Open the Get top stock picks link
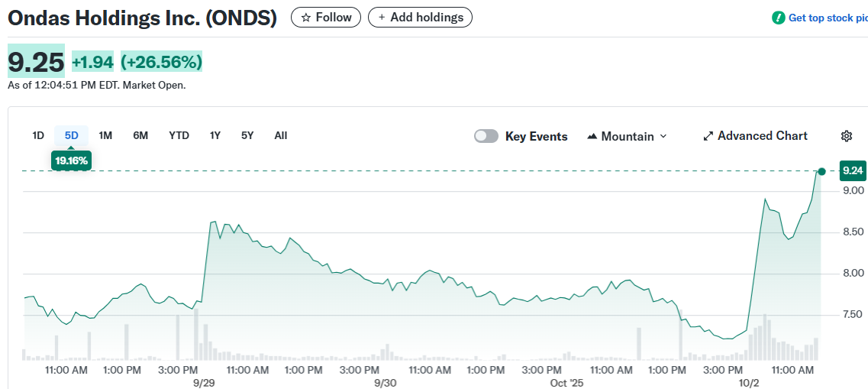The image size is (868, 389). click(828, 18)
